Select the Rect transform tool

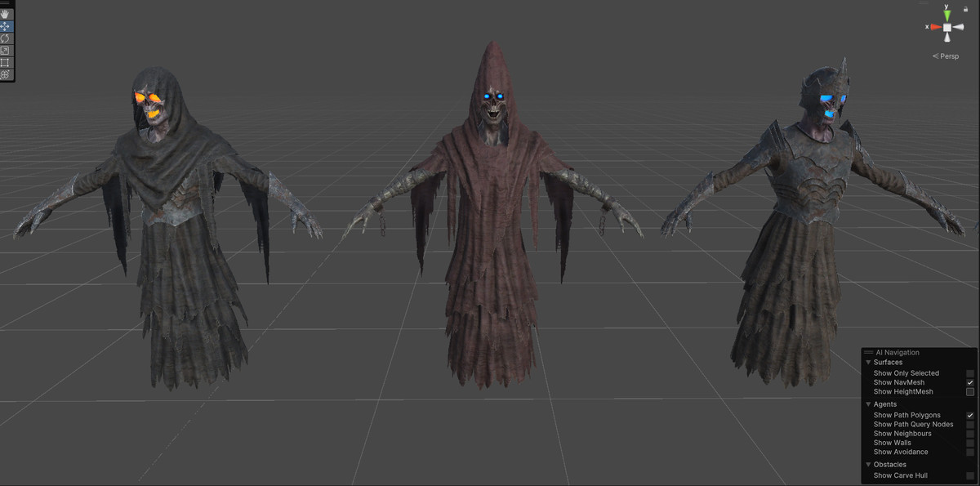tap(5, 63)
